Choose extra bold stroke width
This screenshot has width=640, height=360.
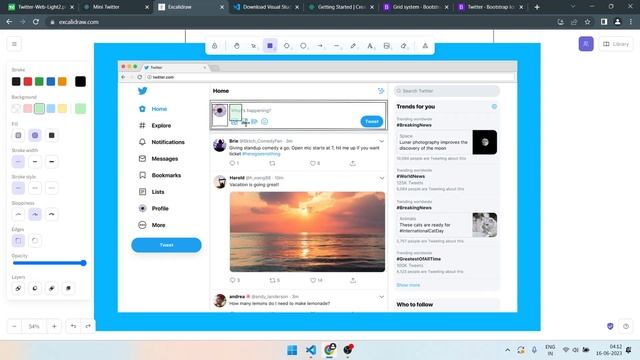point(51,162)
